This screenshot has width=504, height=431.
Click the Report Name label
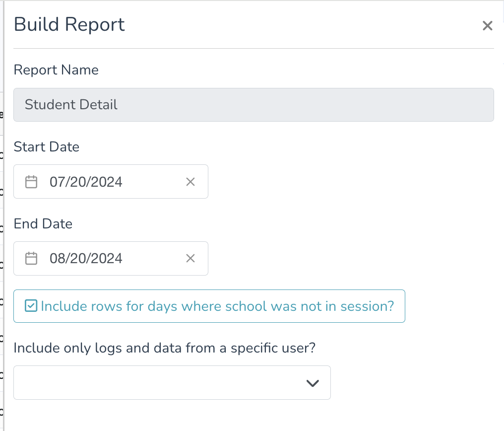(56, 70)
